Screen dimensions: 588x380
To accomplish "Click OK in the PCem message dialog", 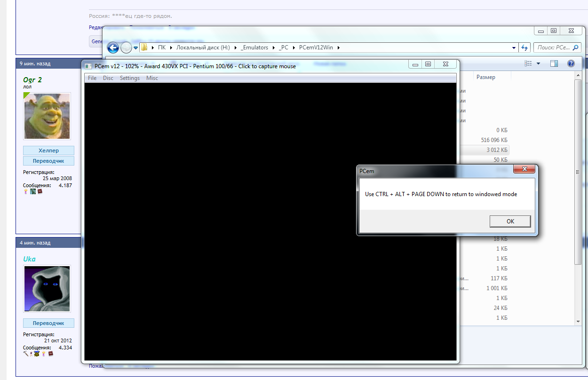I will tap(510, 221).
